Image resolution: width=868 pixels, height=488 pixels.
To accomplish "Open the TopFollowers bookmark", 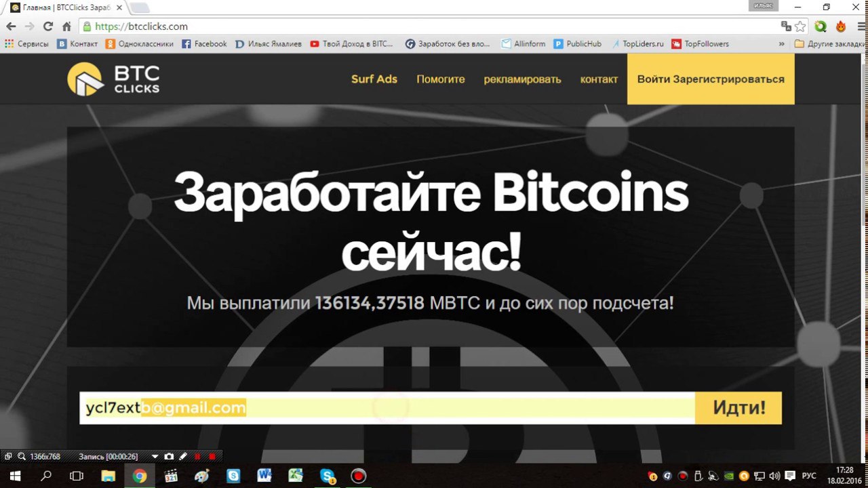I will (x=701, y=44).
